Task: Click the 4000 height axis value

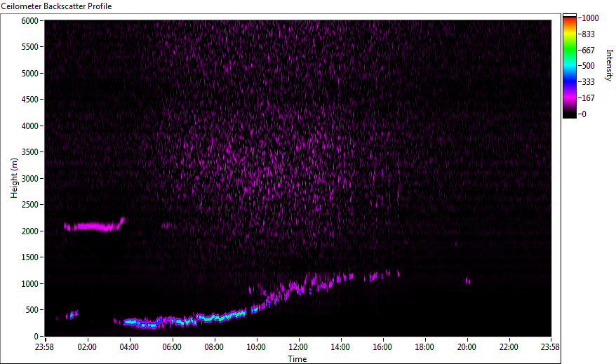Action: click(30, 126)
